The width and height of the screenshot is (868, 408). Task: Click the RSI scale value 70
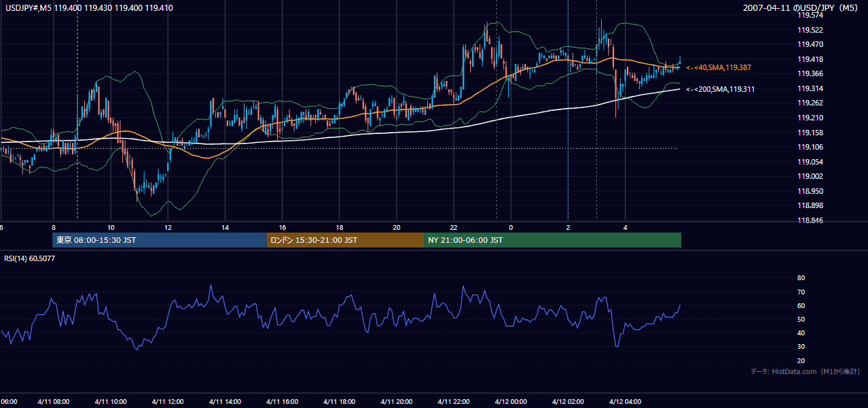tap(801, 292)
